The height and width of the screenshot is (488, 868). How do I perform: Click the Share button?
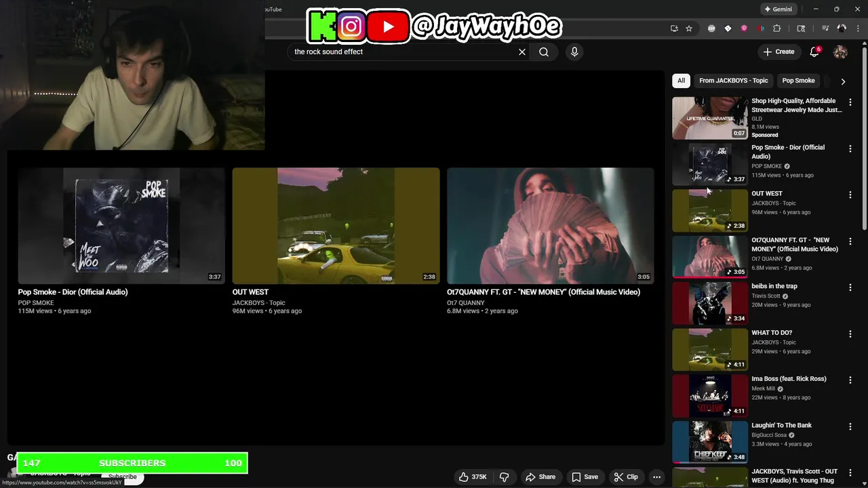click(540, 477)
